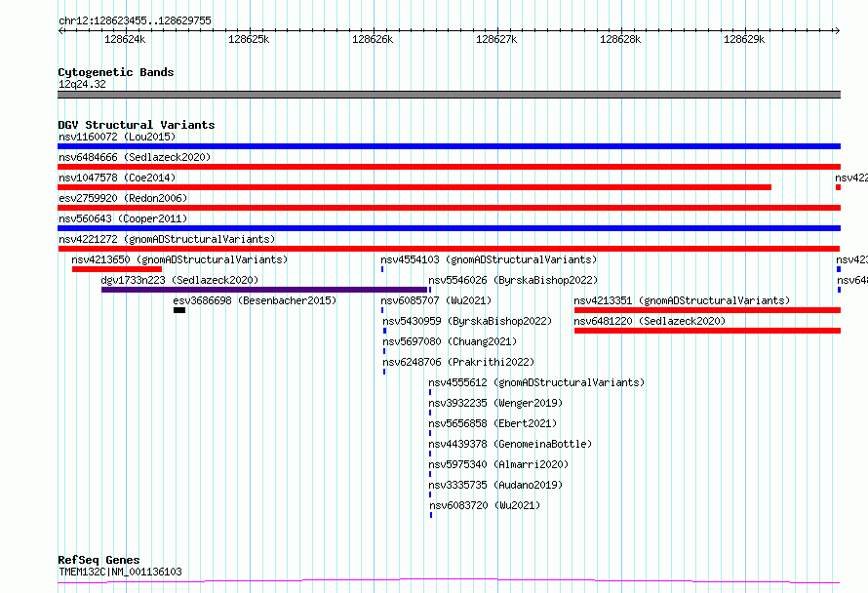Click the 128629k ruler label
Screen dimensions: 868x593
pos(744,39)
